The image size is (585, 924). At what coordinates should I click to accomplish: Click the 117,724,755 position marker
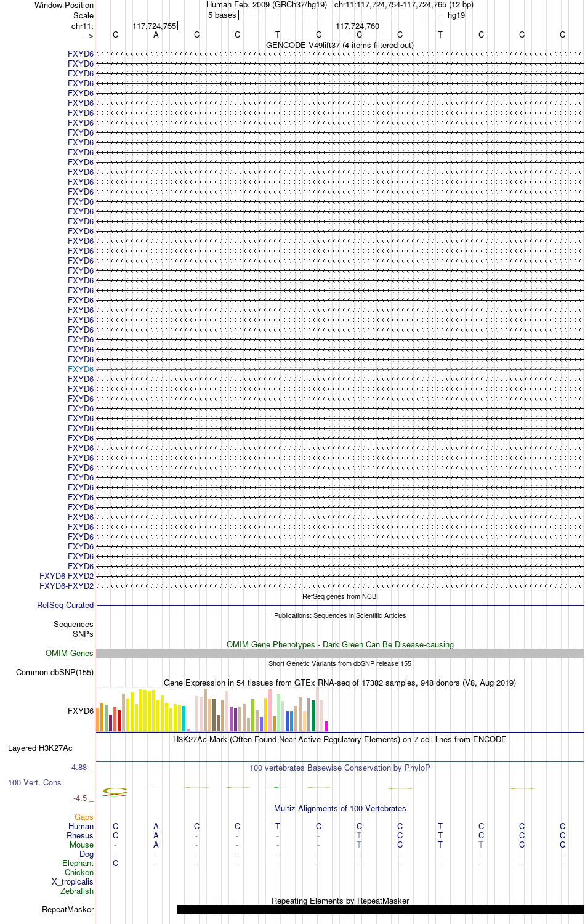(x=155, y=26)
